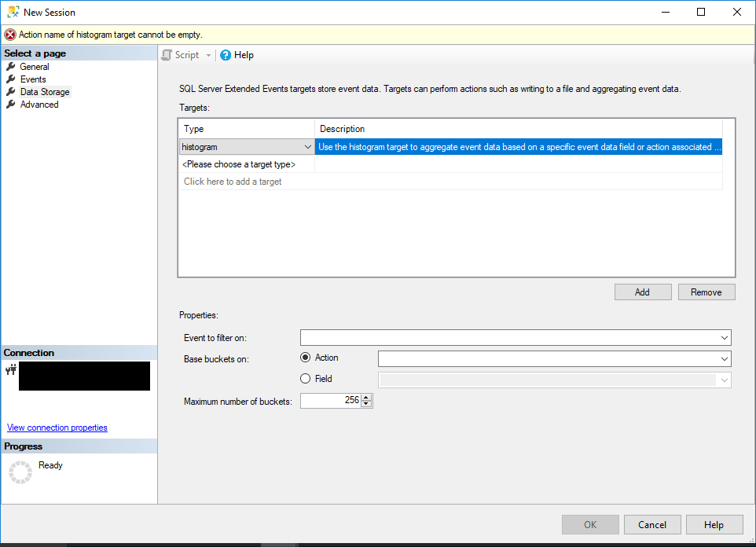Open the histogram target type dropdown
This screenshot has width=756, height=547.
(309, 147)
